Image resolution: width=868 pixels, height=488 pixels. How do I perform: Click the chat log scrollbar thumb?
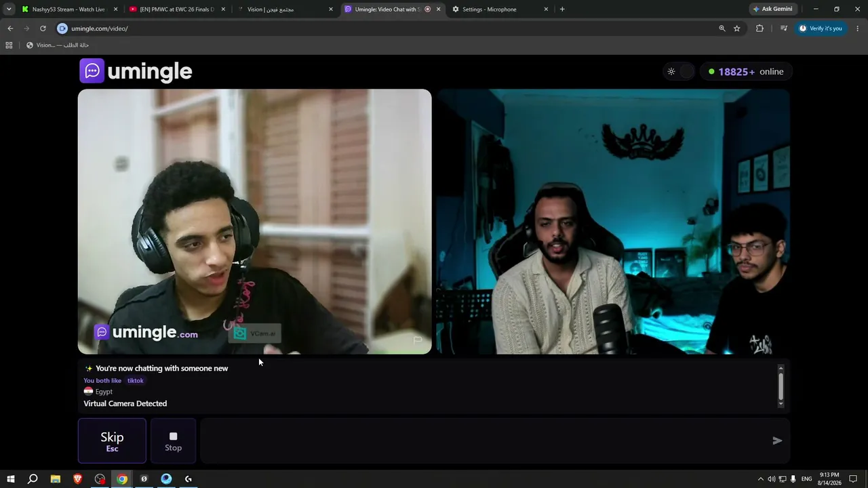point(781,386)
